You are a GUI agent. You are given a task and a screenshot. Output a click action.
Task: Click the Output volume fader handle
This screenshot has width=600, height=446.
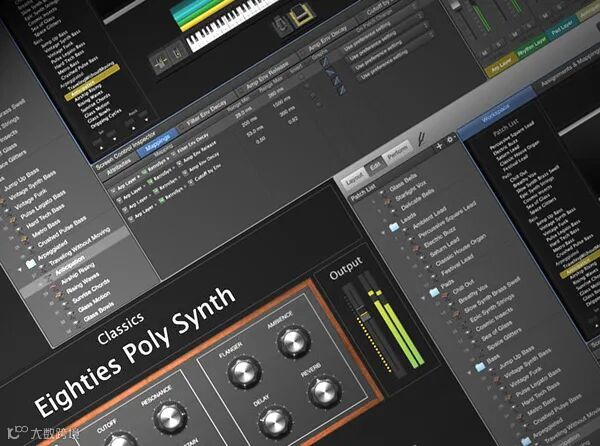[x=364, y=317]
